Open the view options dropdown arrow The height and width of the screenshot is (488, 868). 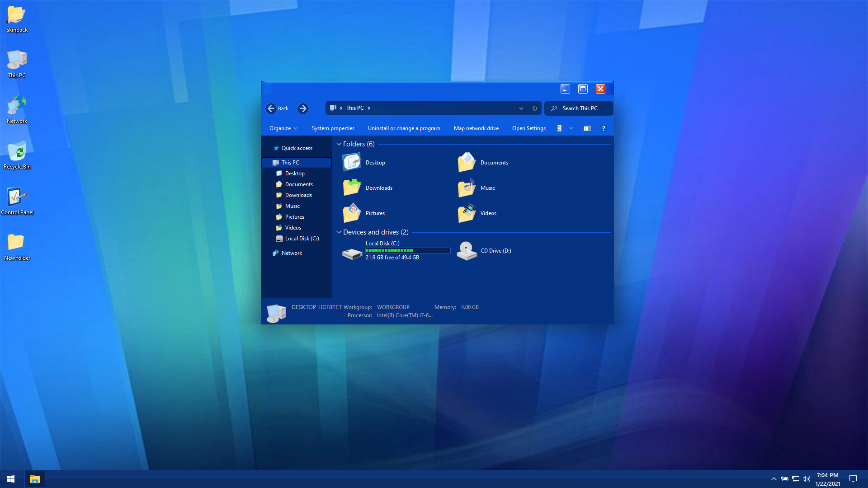coord(571,128)
